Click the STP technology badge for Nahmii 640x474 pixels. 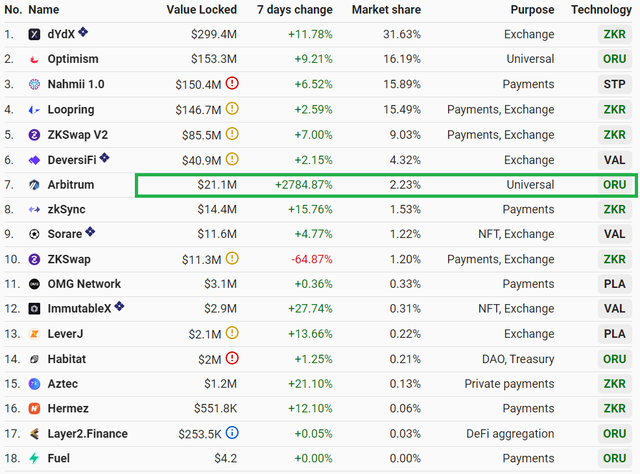pos(615,85)
